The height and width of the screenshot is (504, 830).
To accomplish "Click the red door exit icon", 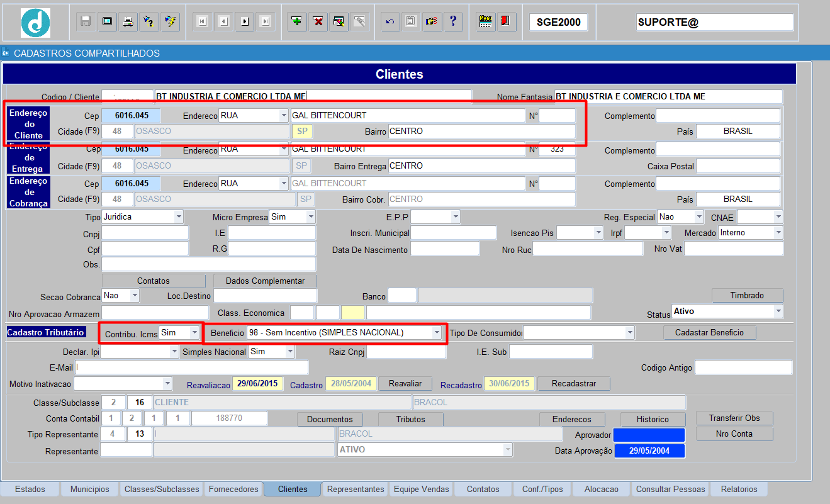I will tap(506, 21).
